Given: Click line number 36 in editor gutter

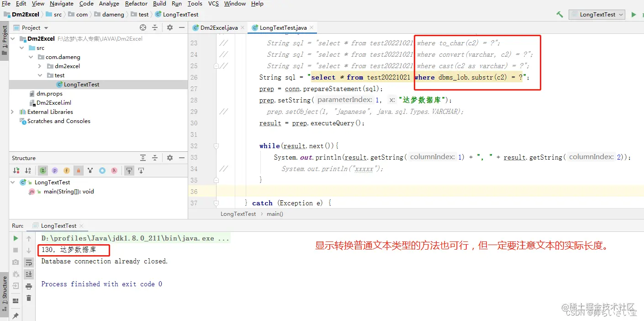Looking at the screenshot, I should 194,192.
